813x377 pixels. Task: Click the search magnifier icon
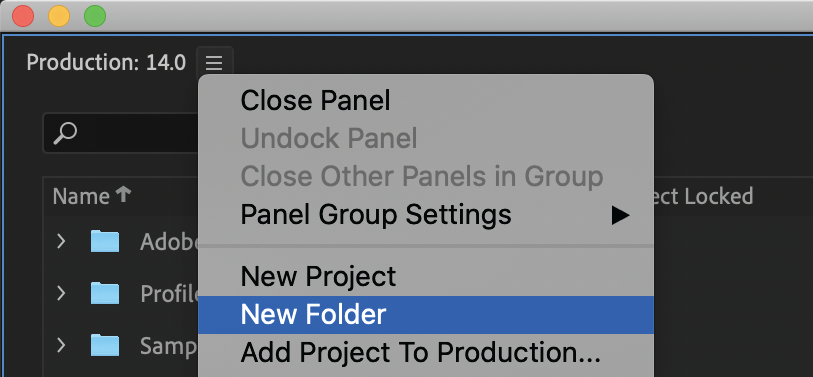pyautogui.click(x=65, y=134)
